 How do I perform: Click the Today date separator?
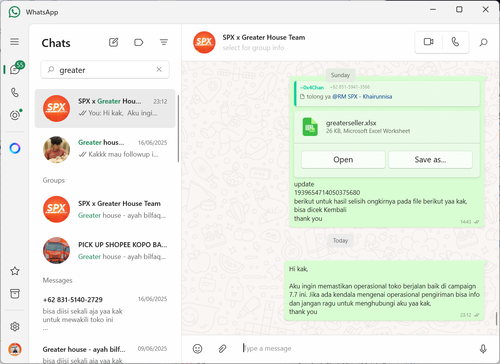coord(340,241)
